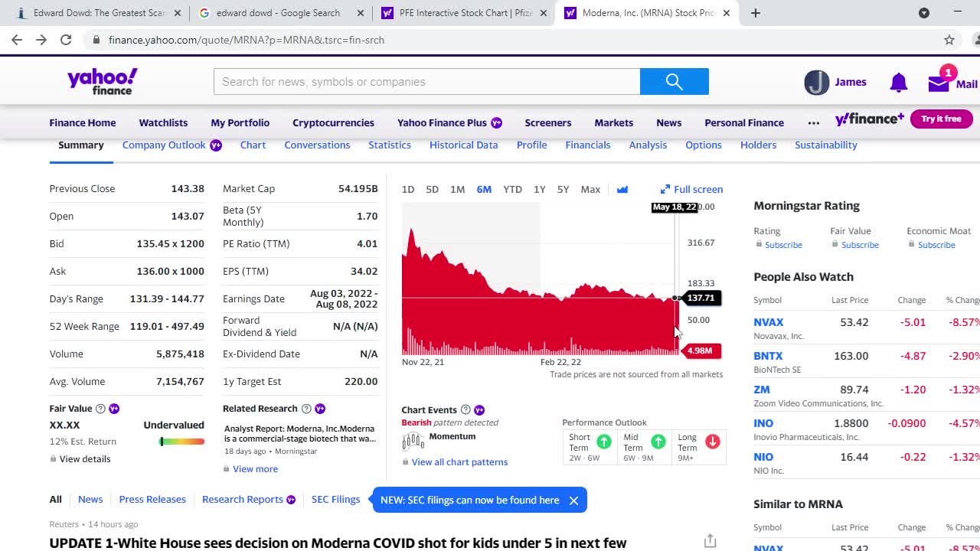Click the browser back arrow
Image resolution: width=980 pixels, height=551 pixels.
click(17, 40)
